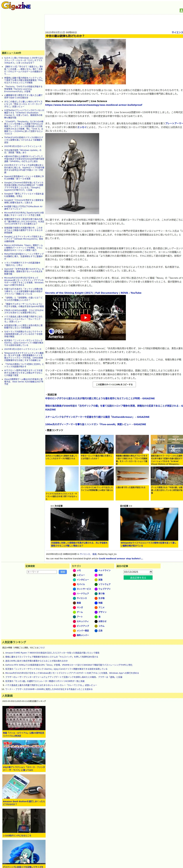This screenshot has height=868, width=183.
Task: Open the calendar picker on the date field
Action: (151, 572)
